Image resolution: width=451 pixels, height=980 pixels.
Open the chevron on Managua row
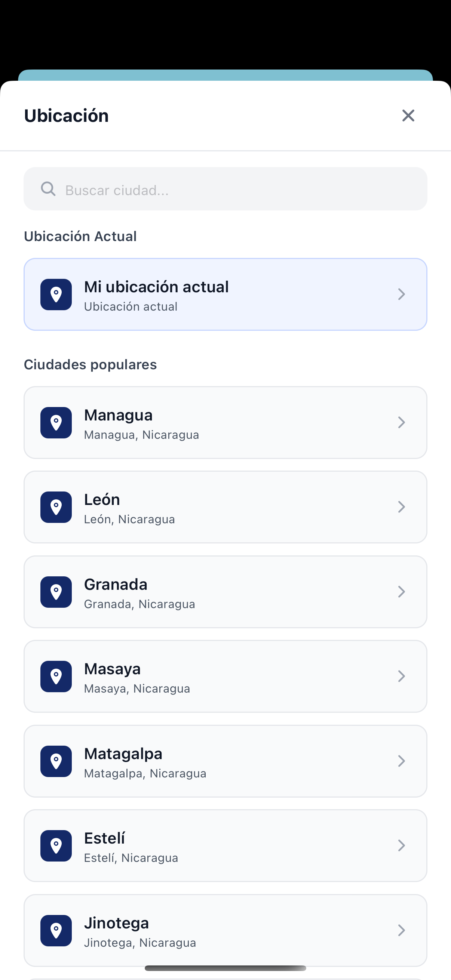pyautogui.click(x=401, y=422)
